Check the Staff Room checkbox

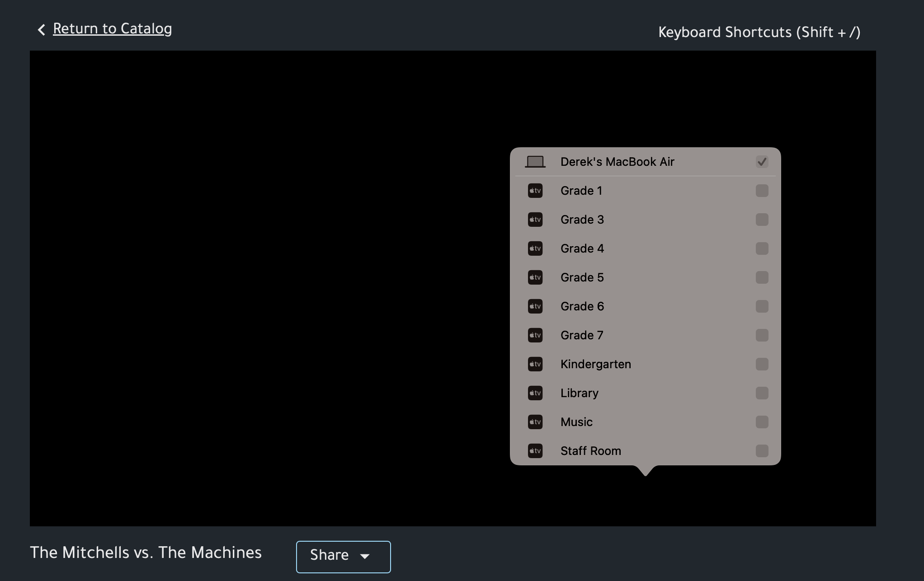(x=762, y=451)
